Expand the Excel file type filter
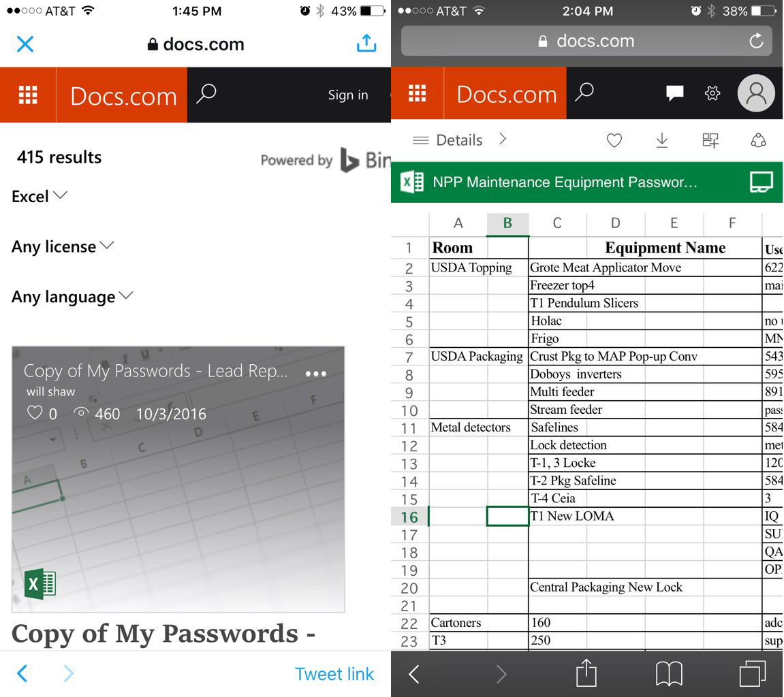The width and height of the screenshot is (784, 697). (x=39, y=196)
